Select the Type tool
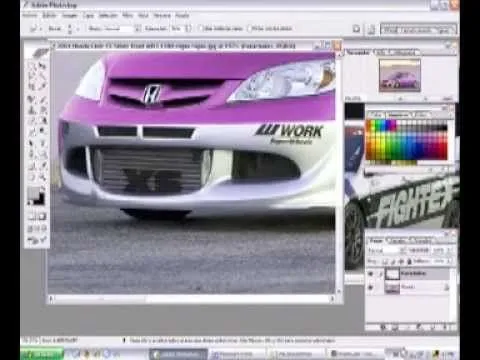 pos(42,144)
